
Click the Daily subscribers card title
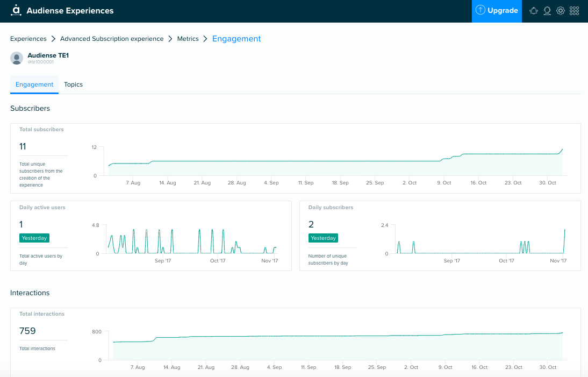(x=331, y=208)
